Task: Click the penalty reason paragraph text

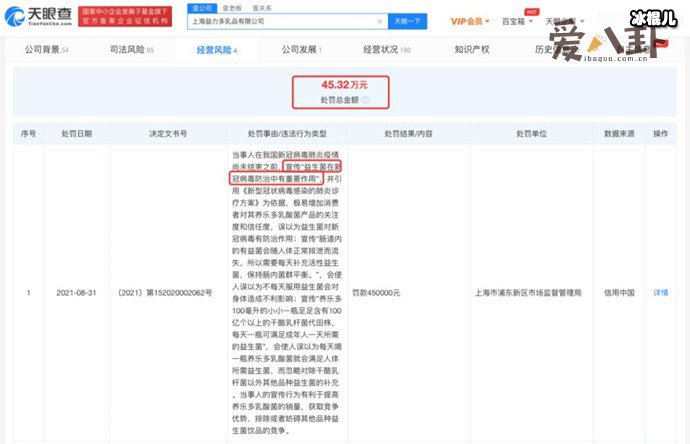Action: [287, 293]
